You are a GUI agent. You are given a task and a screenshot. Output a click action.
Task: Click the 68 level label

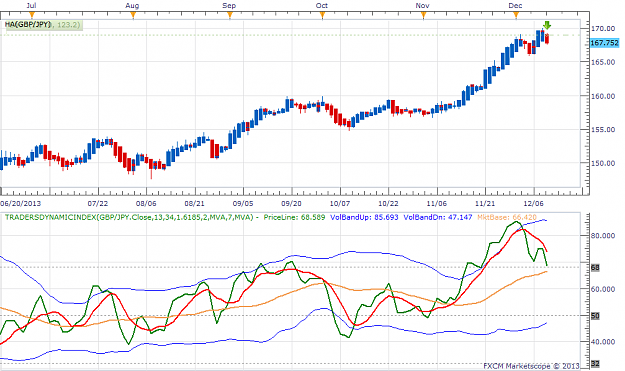point(595,268)
